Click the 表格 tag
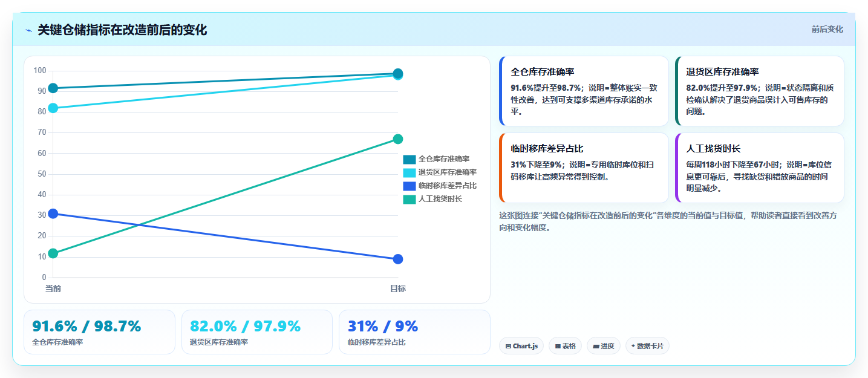 pos(566,346)
